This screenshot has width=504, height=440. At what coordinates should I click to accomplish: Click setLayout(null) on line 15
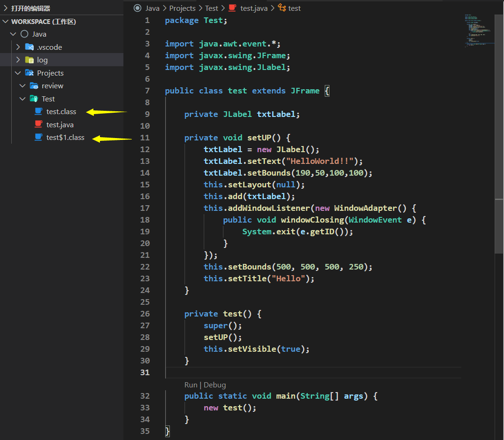266,185
